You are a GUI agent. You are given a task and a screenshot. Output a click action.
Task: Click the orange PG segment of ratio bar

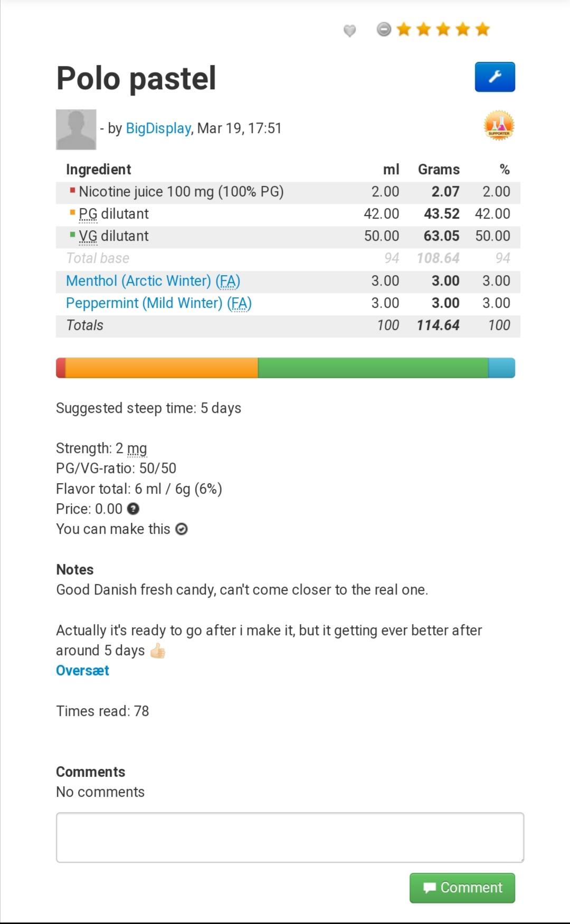click(161, 368)
